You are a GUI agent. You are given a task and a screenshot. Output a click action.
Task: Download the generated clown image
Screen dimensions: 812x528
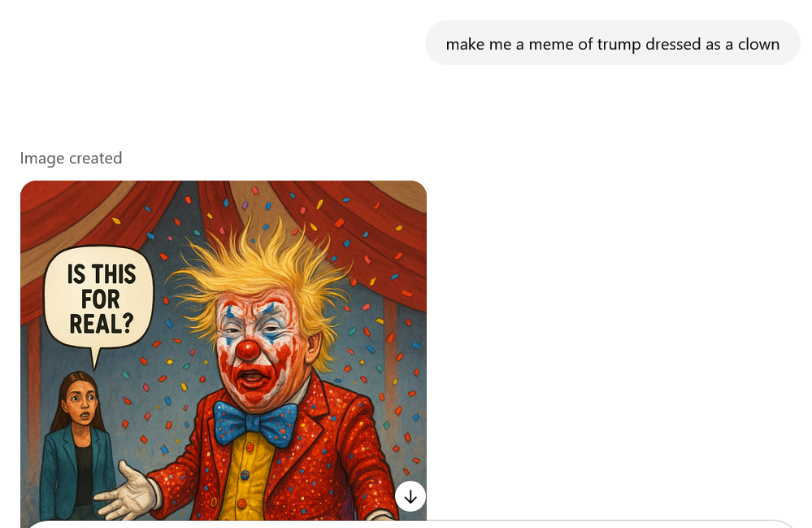pyautogui.click(x=410, y=496)
